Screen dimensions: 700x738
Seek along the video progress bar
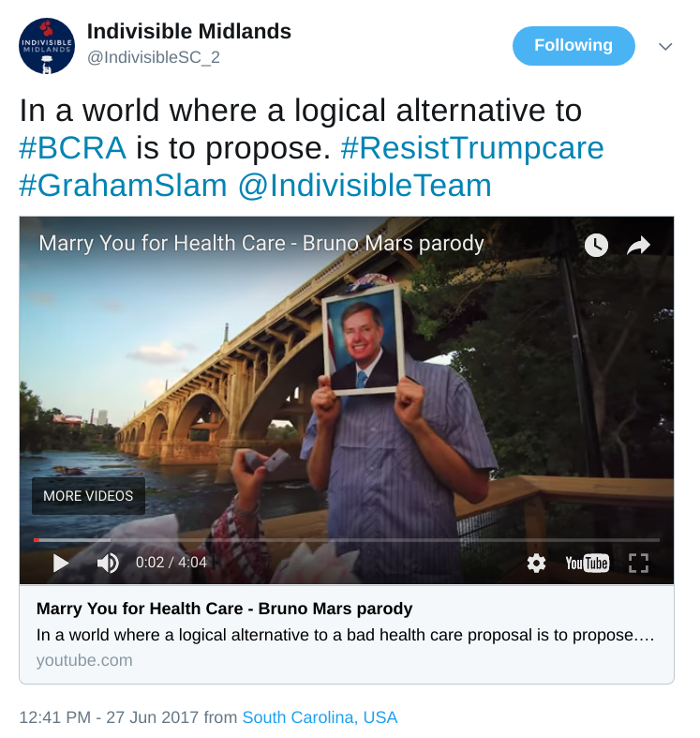coord(346,540)
